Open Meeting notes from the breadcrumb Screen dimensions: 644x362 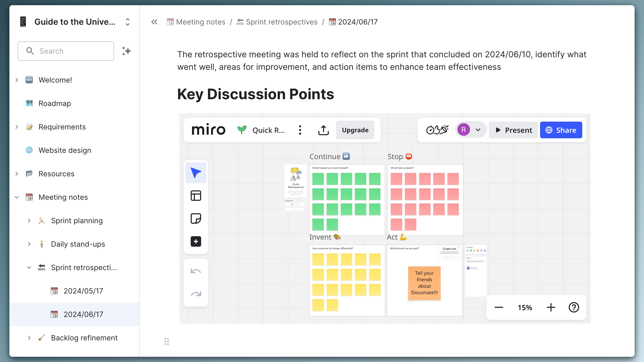click(x=200, y=22)
